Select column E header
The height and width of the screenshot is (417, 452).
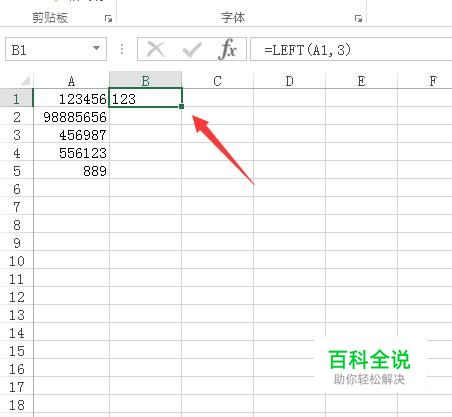click(x=361, y=80)
